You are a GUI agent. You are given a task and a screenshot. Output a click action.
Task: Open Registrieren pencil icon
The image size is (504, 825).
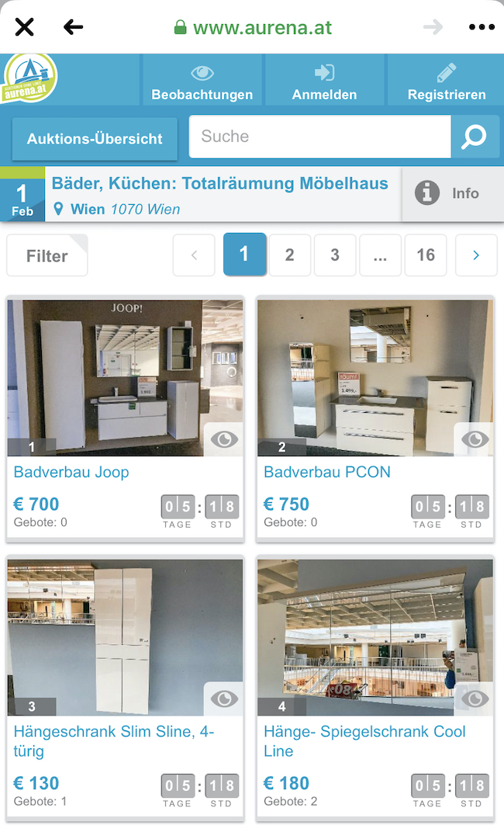(x=446, y=73)
